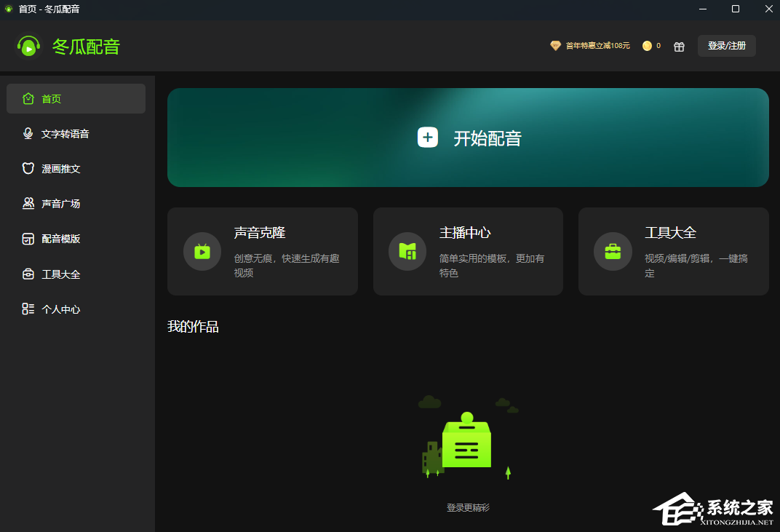Screen dimensions: 780x532
Task: Click the template icon beside 配音模版
Action: [28, 239]
